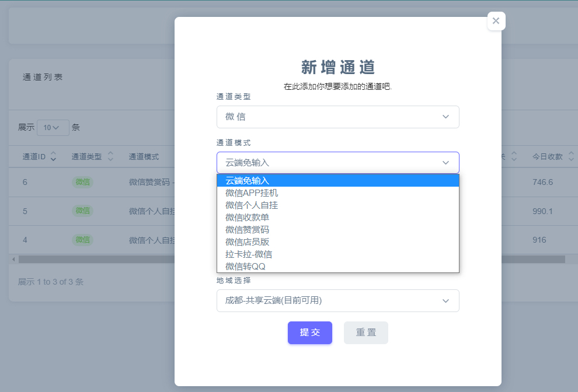Screen dimensions: 578x392
Task: Click the 微信 badge in row 6
Action: coord(82,182)
